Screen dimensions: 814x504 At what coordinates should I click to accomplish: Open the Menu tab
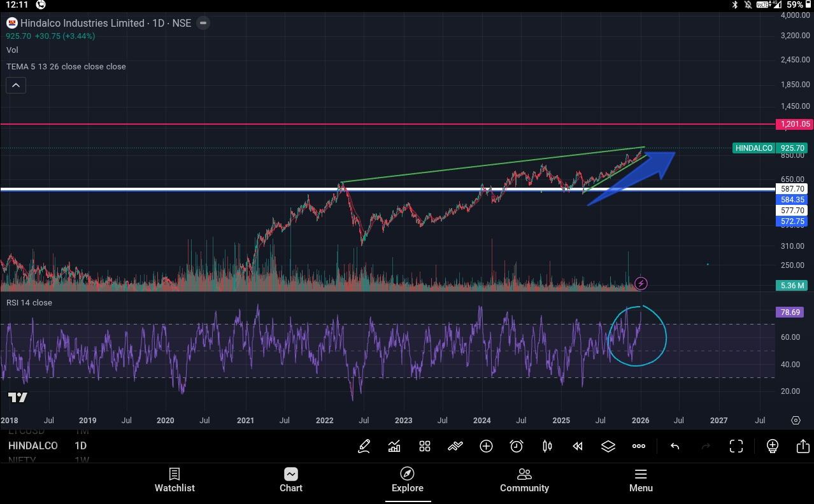coord(641,480)
